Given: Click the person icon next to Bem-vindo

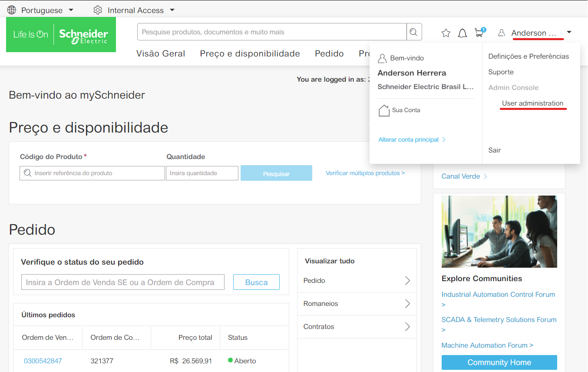Looking at the screenshot, I should click(x=382, y=58).
